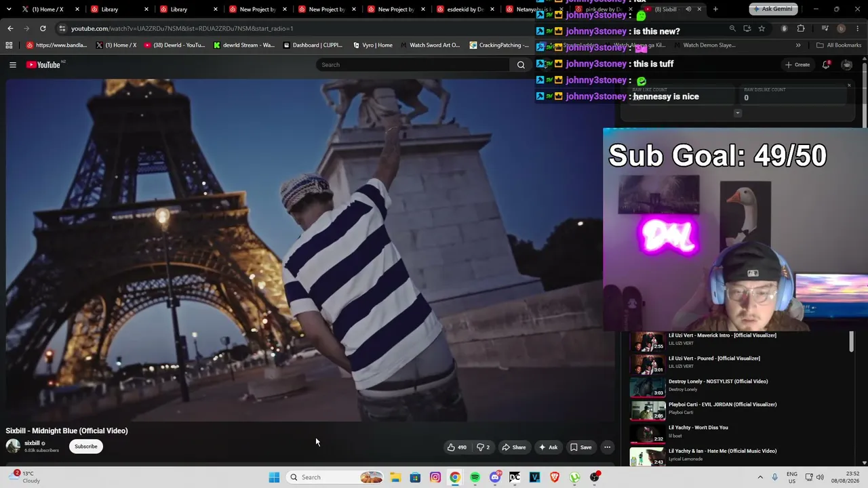
Task: Show more hidden bookmarks chevron
Action: 798,45
